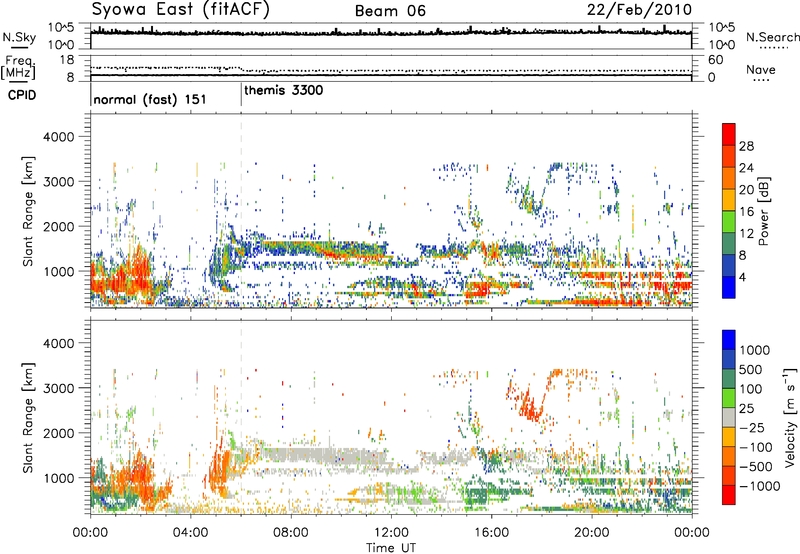Click the 'CPID' row label
Screen dimensions: 800x554
tap(22, 95)
